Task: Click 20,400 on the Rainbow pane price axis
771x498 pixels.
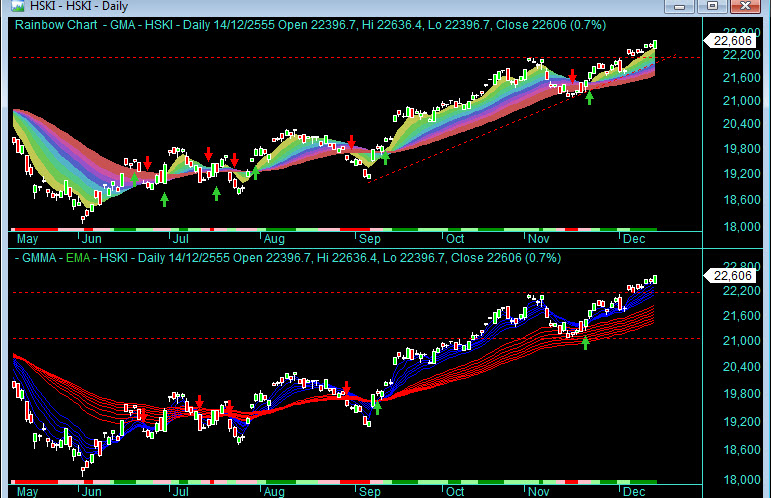Action: click(x=741, y=124)
